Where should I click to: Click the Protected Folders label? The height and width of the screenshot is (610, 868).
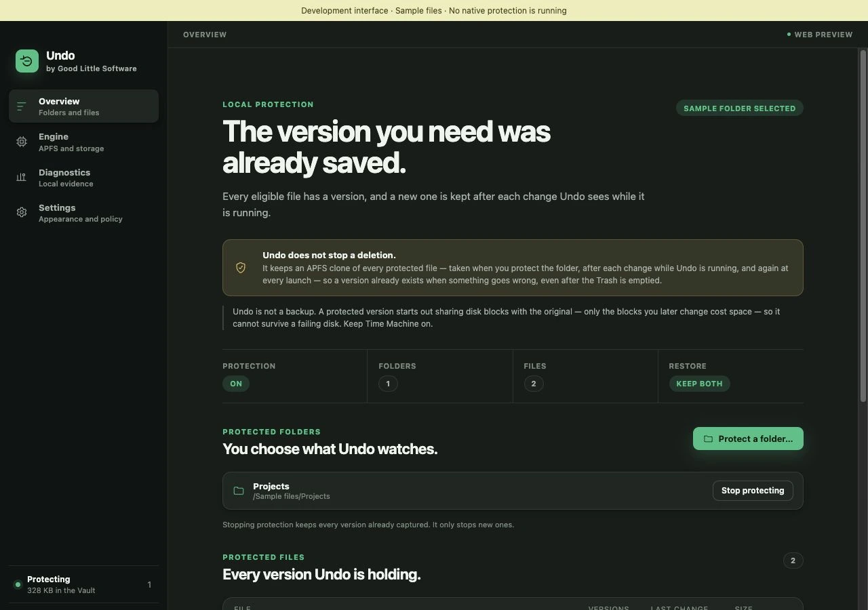[x=271, y=432]
